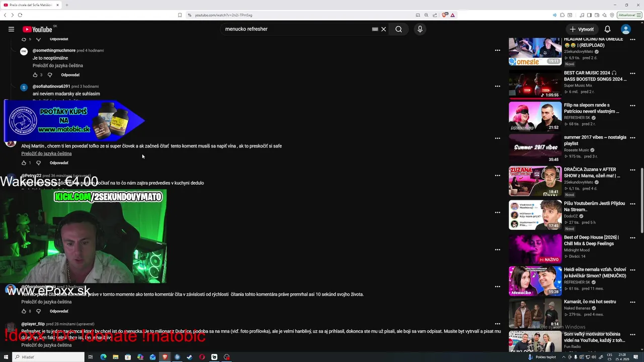Viewport: 644px width, 362px height.
Task: Click the Windows taskbar search box Hľadať
Action: pos(49,357)
